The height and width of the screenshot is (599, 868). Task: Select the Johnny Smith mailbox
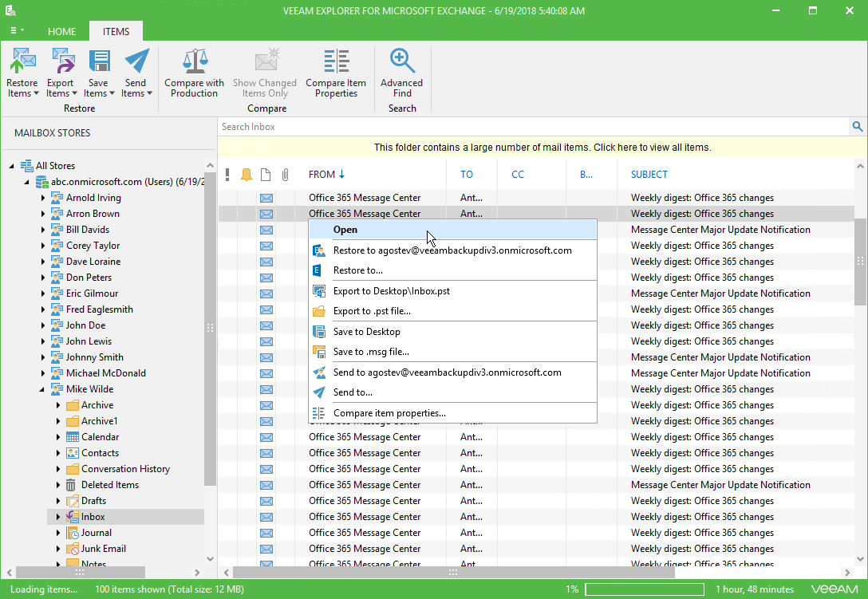pyautogui.click(x=94, y=357)
